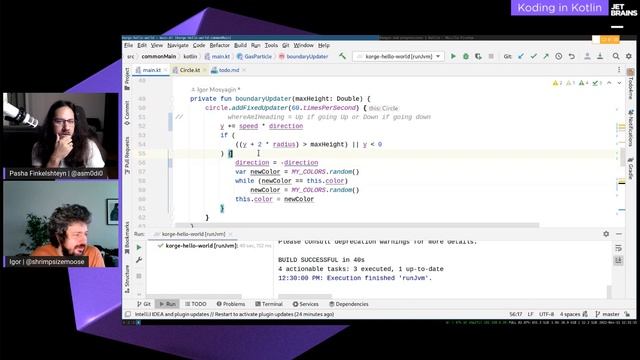Open the Structure sidebar tool window
The width and height of the screenshot is (640, 360).
[127, 279]
